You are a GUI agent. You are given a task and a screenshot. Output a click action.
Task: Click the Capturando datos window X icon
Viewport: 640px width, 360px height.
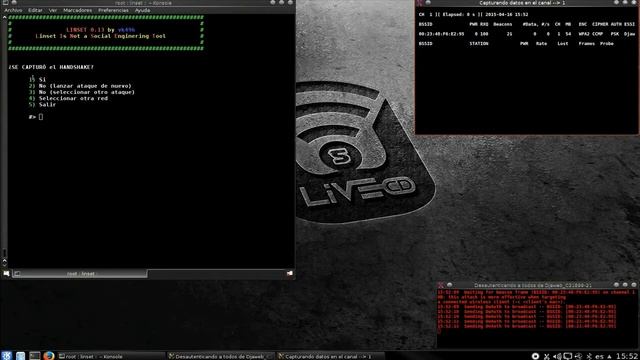pos(420,3)
